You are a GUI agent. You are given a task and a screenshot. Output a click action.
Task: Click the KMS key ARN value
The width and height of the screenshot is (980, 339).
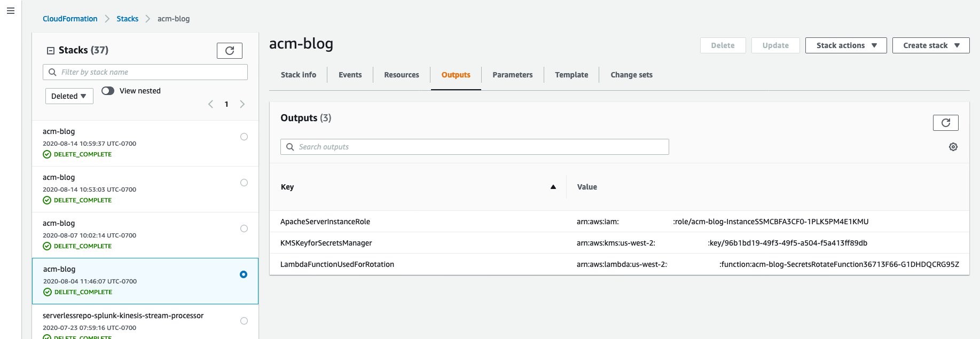click(722, 243)
